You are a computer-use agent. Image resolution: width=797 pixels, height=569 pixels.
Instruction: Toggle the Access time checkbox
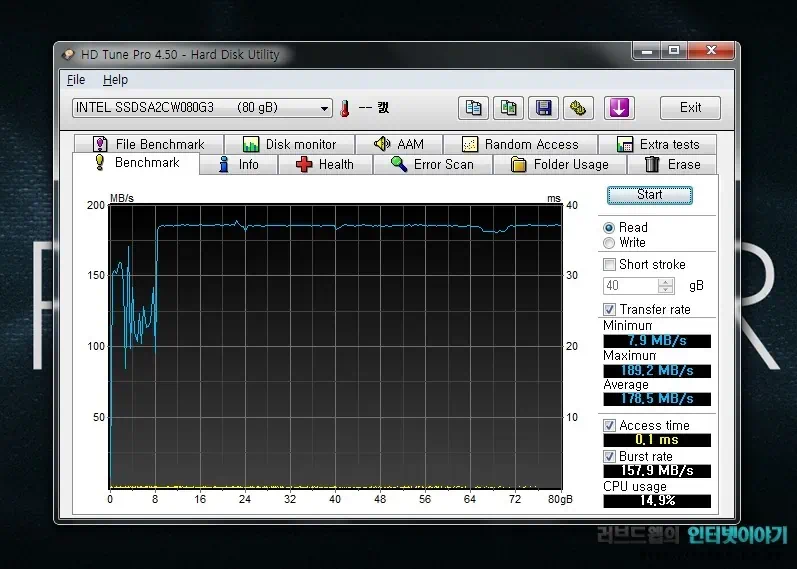(609, 426)
